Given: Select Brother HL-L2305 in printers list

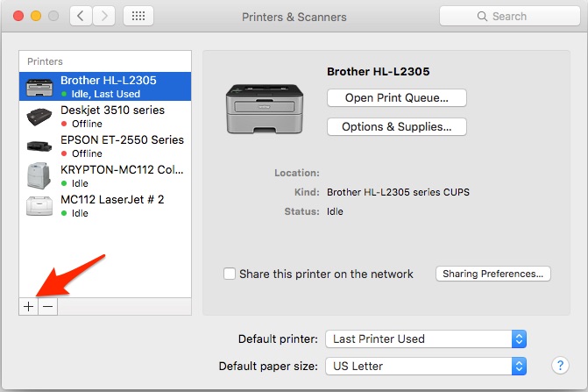Looking at the screenshot, I should coord(105,86).
